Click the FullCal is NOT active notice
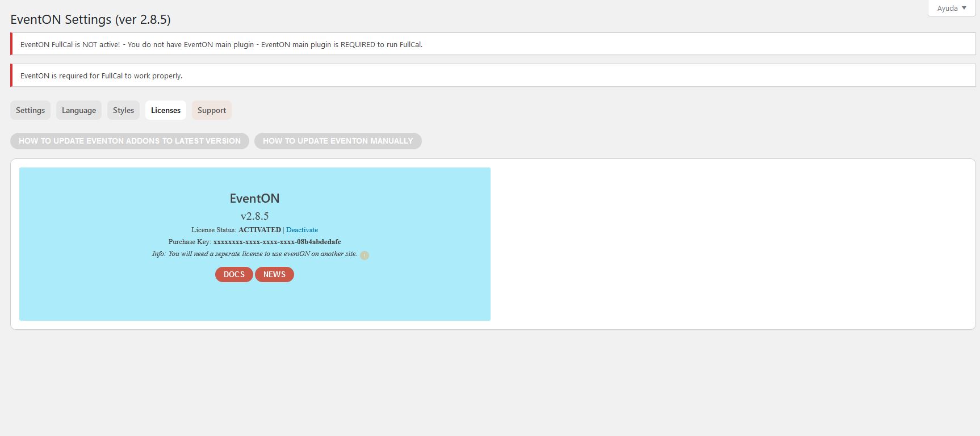Image resolution: width=980 pixels, height=436 pixels. click(221, 44)
